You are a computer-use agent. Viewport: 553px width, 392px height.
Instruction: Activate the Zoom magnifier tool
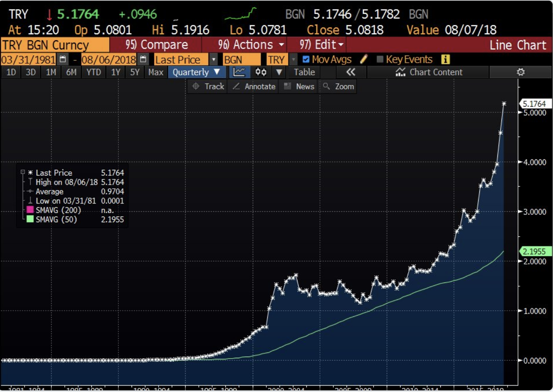pyautogui.click(x=338, y=86)
